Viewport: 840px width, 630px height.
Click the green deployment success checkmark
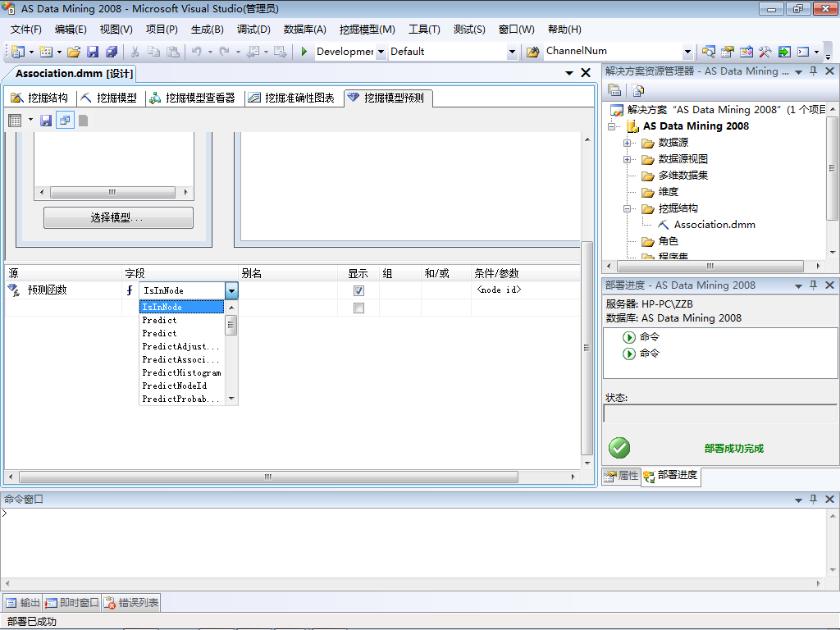pos(619,448)
